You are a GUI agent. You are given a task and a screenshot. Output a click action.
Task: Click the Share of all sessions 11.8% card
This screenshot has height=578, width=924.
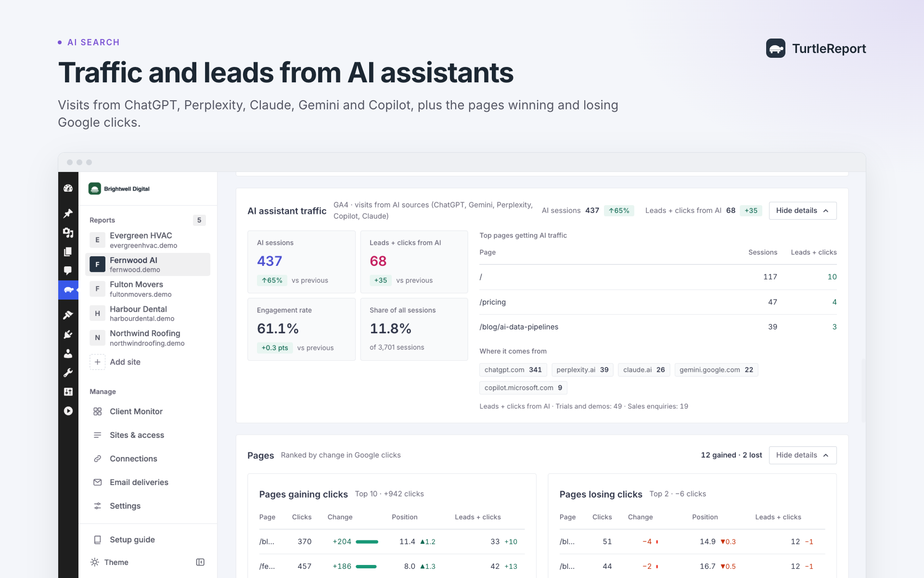click(x=414, y=329)
